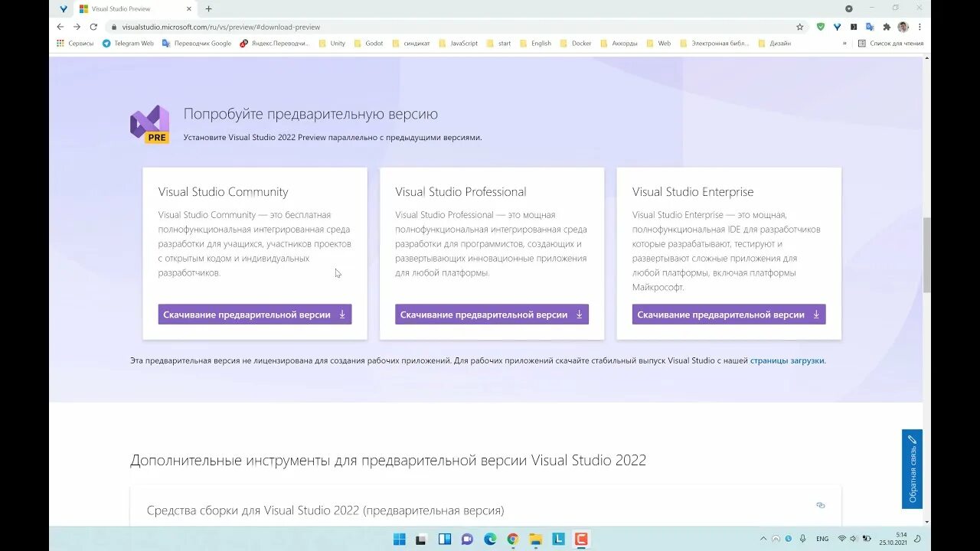This screenshot has width=980, height=551.
Task: Open the JavaScript bookmarks folder
Action: point(458,44)
